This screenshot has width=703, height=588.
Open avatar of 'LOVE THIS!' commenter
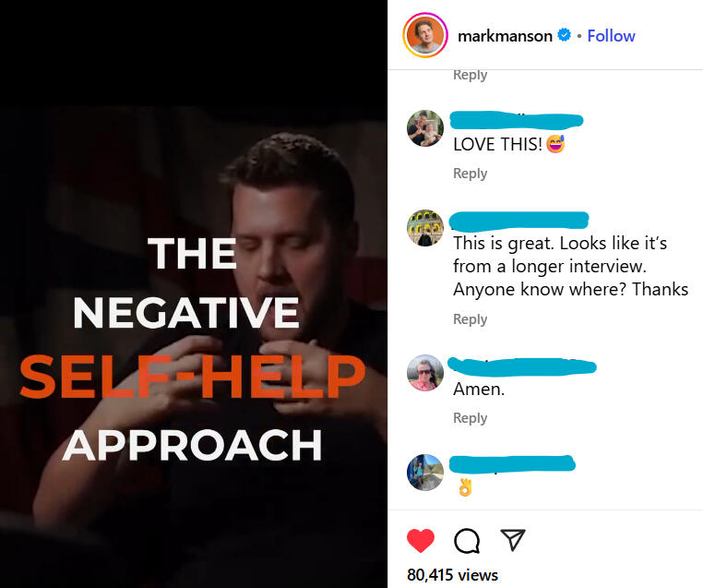point(425,128)
